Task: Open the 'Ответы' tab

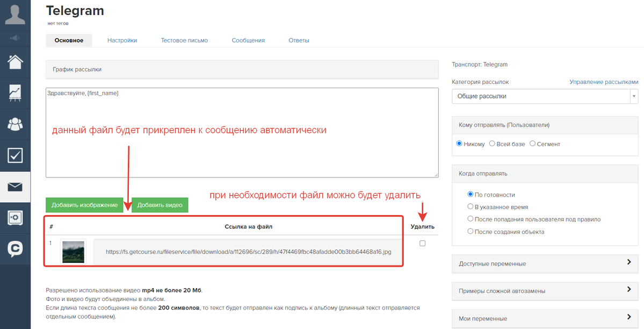Action: tap(299, 40)
